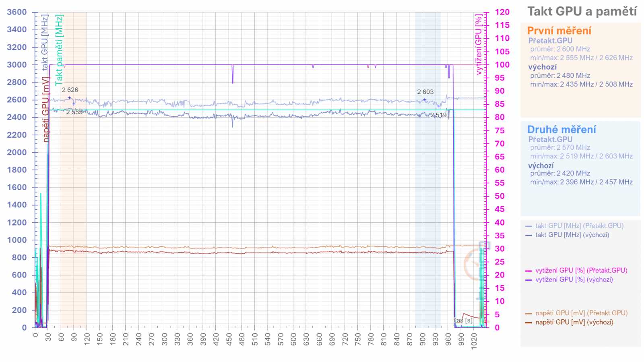Click 'průměr: 2 570 MHz' value
The height and width of the screenshot is (362, 644).
pos(560,148)
